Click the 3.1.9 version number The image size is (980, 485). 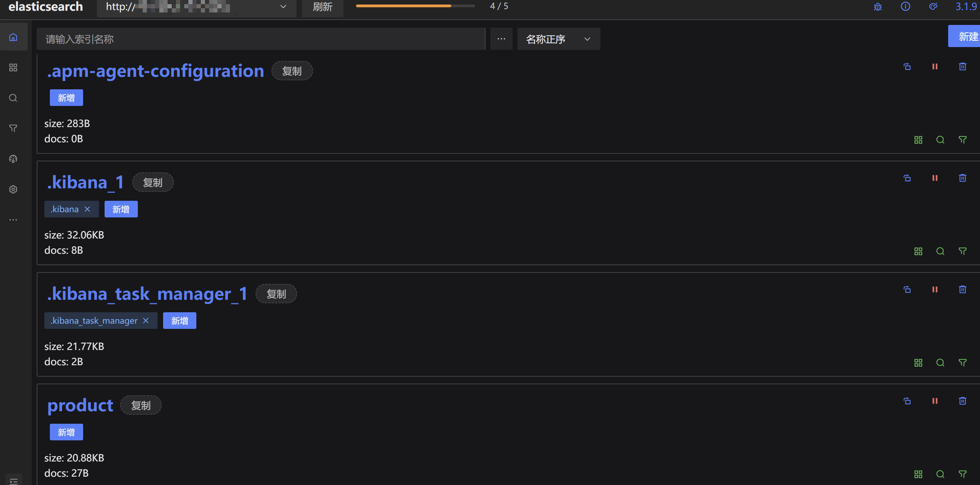966,7
